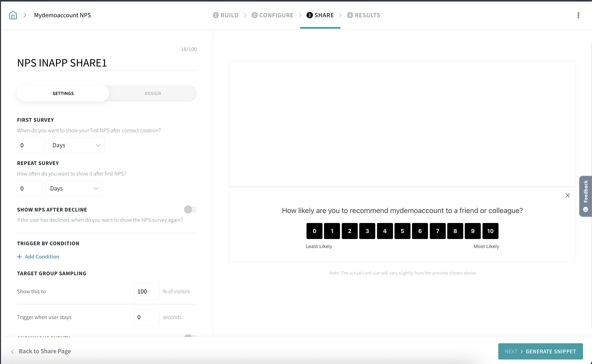
Task: Click the Add Condition link
Action: 42,257
